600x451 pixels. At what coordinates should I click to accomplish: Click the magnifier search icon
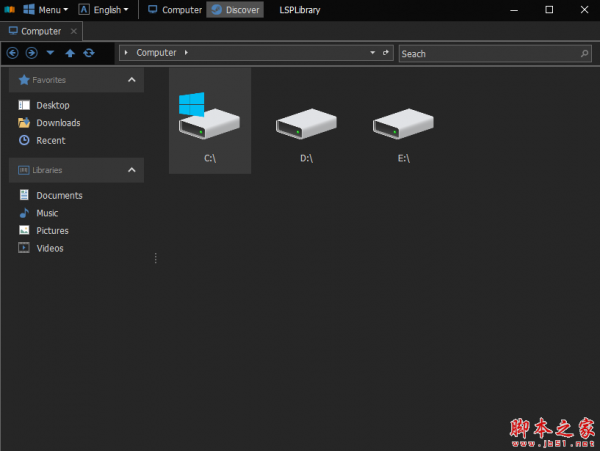pyautogui.click(x=584, y=54)
